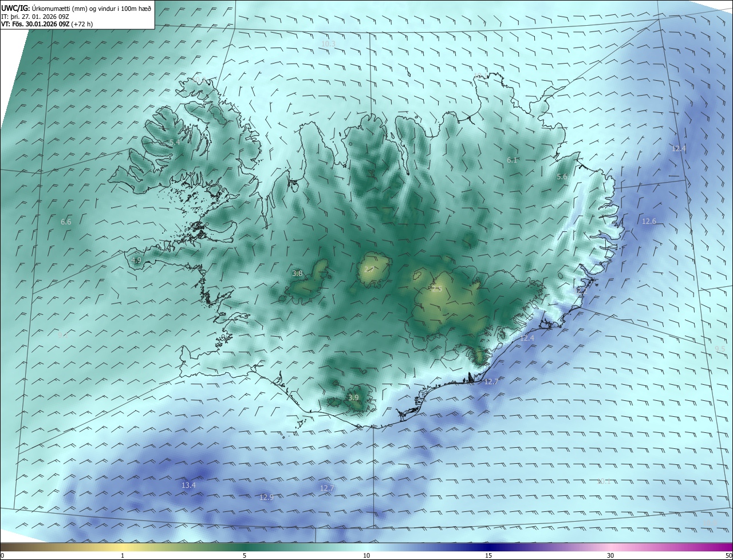Click the 5.4 value over the Westfjords
This screenshot has width=733, height=560.
[175, 141]
